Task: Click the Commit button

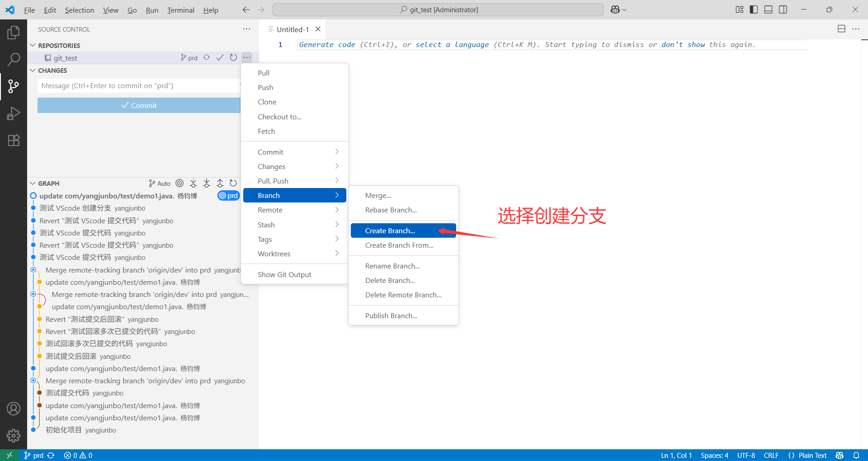Action: pyautogui.click(x=139, y=105)
